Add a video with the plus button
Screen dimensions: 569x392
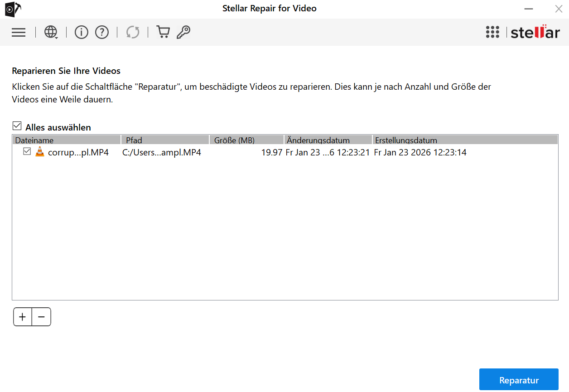click(x=23, y=317)
